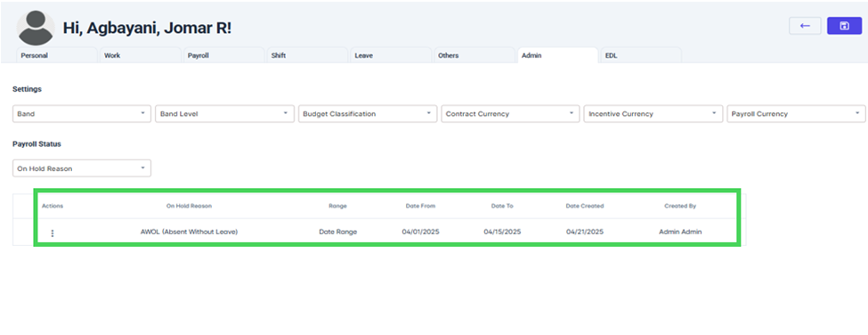Go to the Shift tab

307,55
